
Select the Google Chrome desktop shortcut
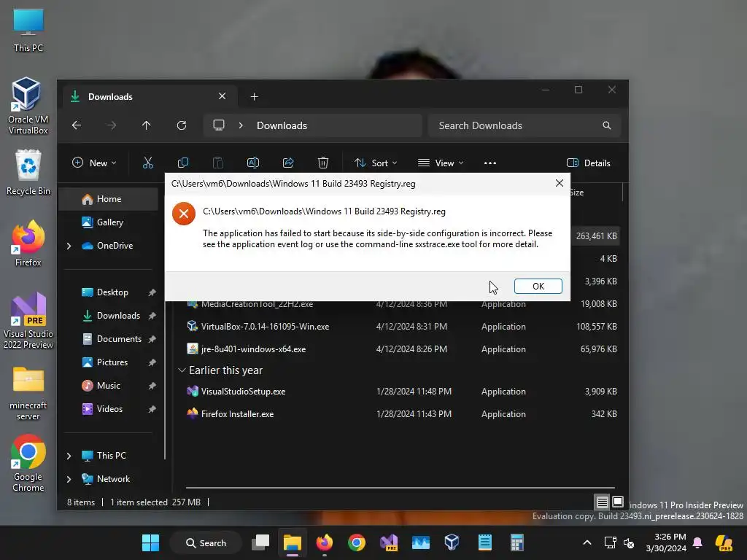point(28,463)
